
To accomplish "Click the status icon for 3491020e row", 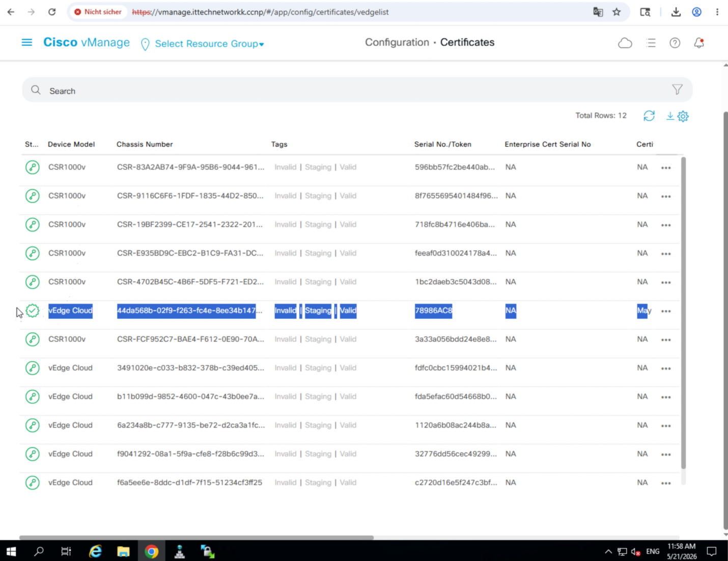I will [x=33, y=368].
